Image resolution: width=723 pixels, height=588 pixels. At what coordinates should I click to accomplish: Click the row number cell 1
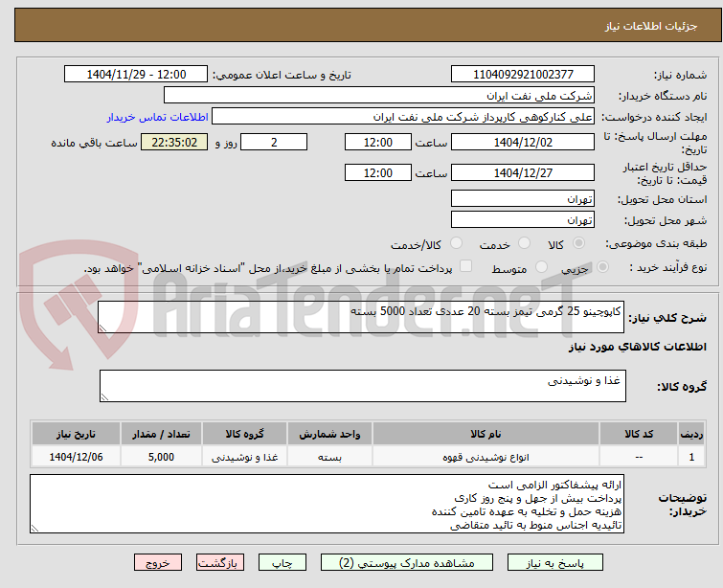point(691,457)
